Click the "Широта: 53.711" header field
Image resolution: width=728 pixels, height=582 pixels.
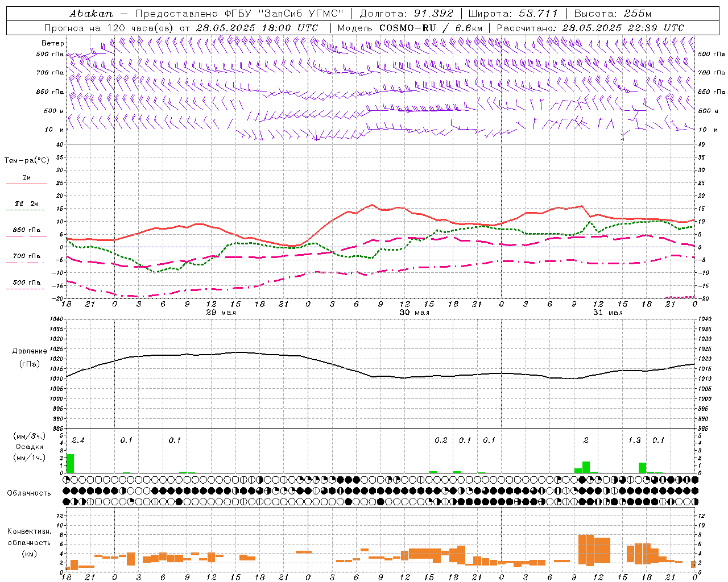pyautogui.click(x=513, y=13)
